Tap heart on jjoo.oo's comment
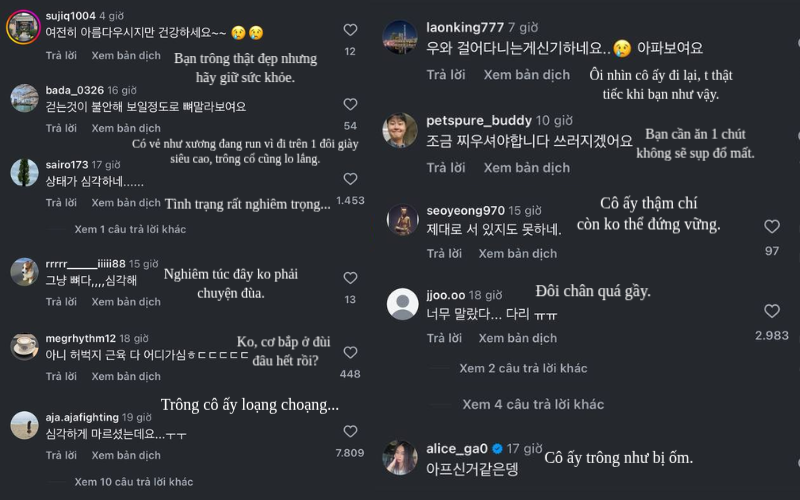 [x=771, y=311]
